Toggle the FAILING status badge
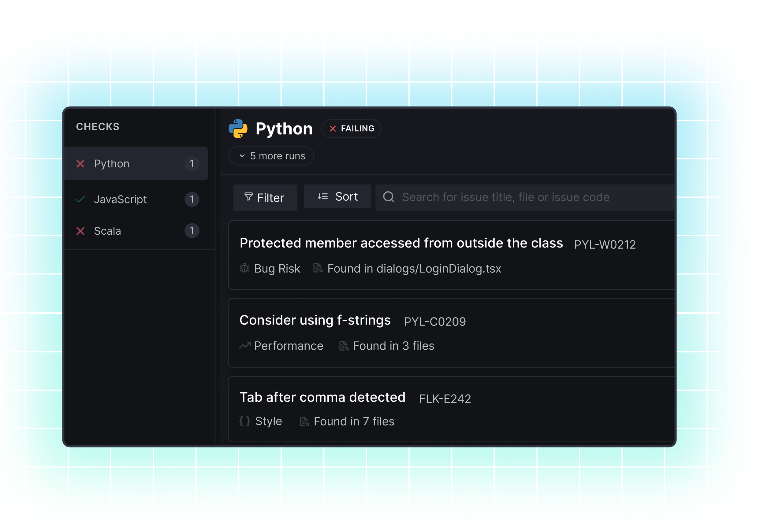Screen dimensions: 771x532 tap(351, 129)
